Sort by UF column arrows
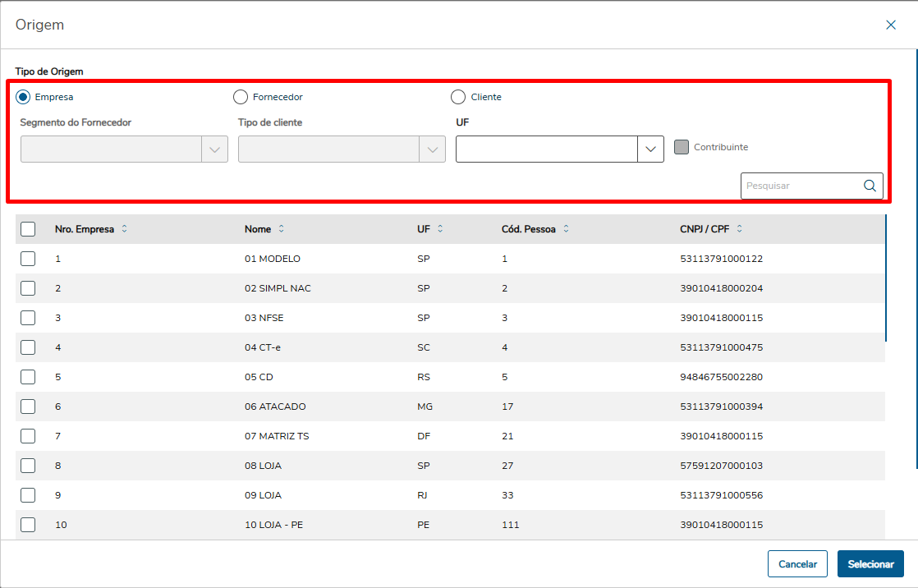The width and height of the screenshot is (918, 588). pyautogui.click(x=440, y=229)
